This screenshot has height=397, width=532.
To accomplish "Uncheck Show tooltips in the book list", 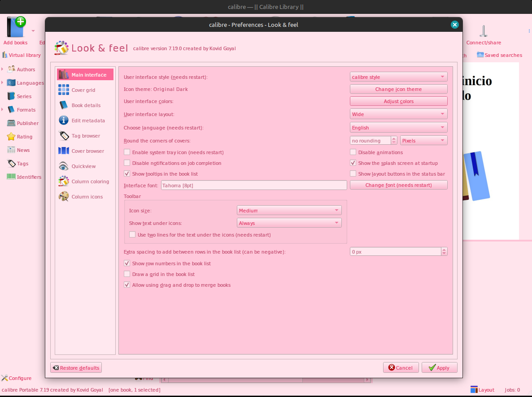I will pos(127,173).
